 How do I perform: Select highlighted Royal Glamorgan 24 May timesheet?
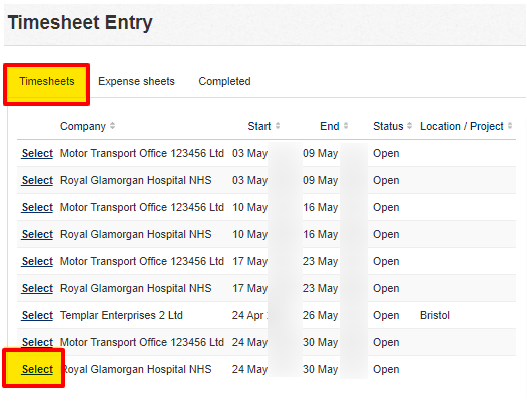[37, 369]
